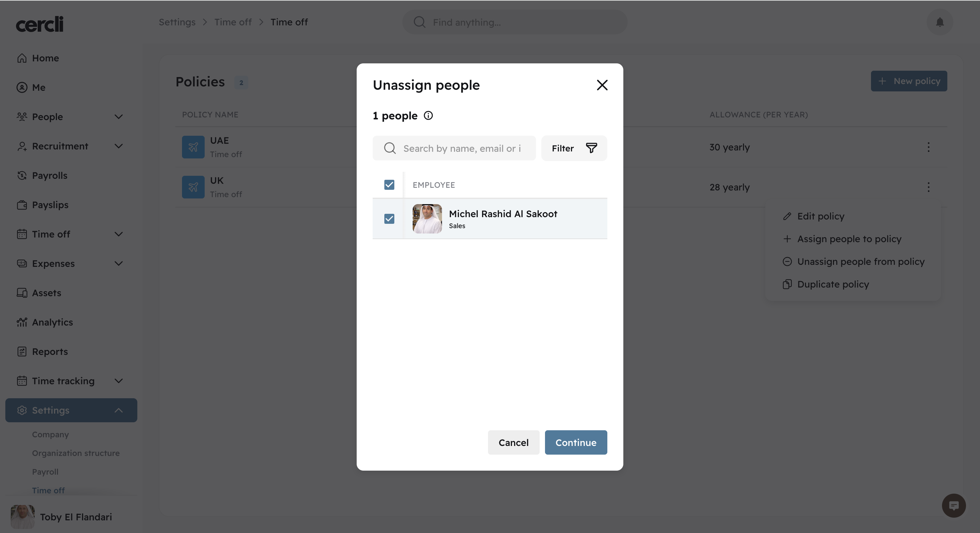Click the search by name input field
980x533 pixels.
(x=462, y=148)
